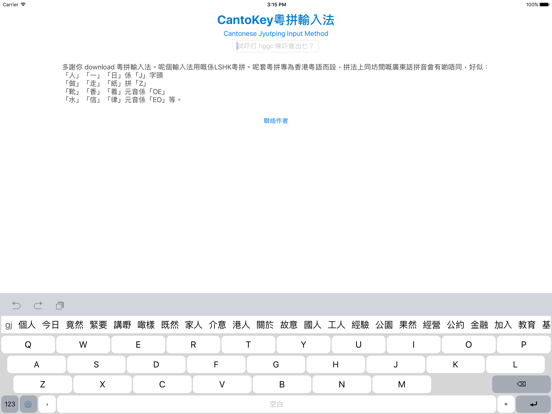Pick the candidate 教育
The width and height of the screenshot is (552, 414).
[527, 325]
